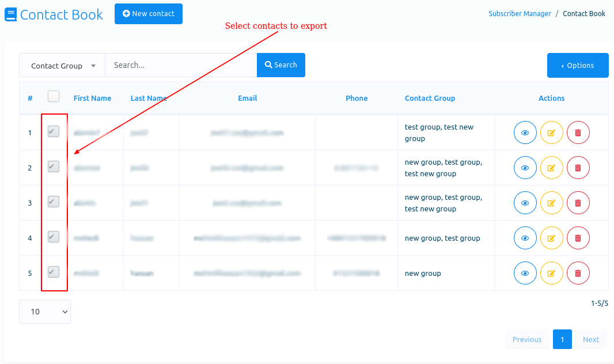
Task: Click the Search button
Action: coord(281,65)
